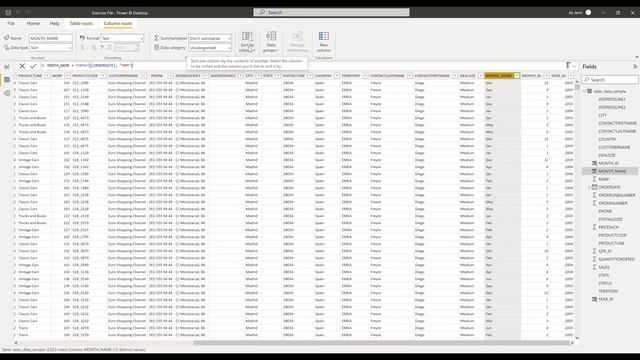This screenshot has width=640, height=360.
Task: Click the Fields pane Search box
Action: pyautogui.click(x=610, y=80)
